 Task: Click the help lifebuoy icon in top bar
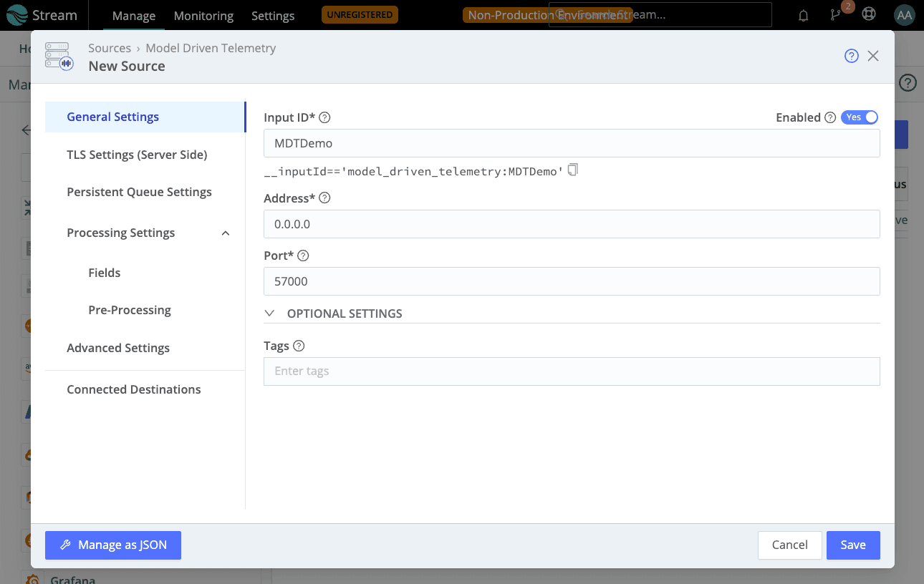869,15
